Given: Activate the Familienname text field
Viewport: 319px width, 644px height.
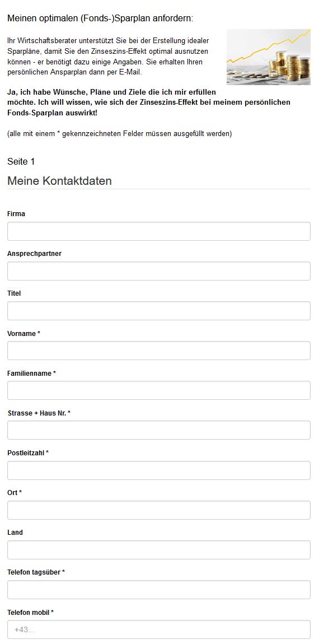Looking at the screenshot, I should (x=159, y=390).
